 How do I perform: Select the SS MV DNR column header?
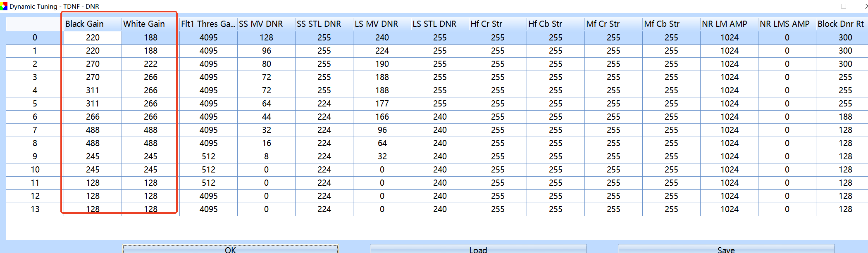[266, 24]
